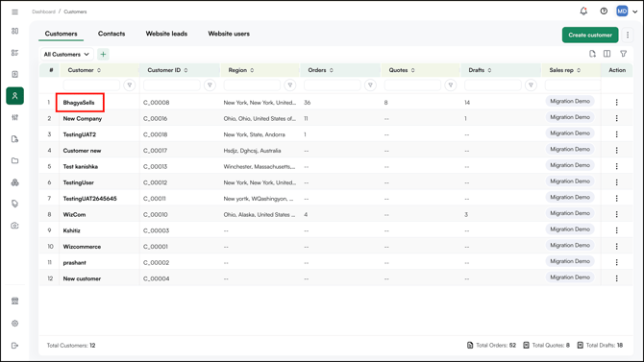
Task: Open the more options beside Create customer
Action: click(628, 35)
